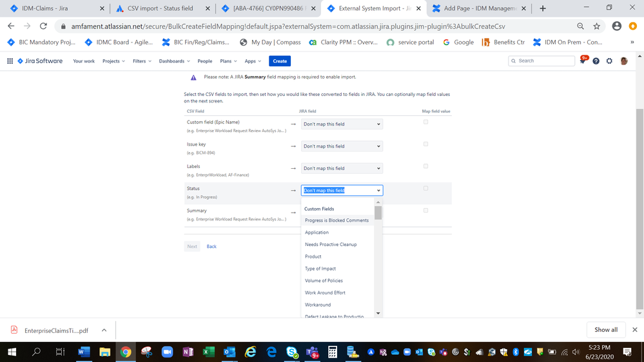The width and height of the screenshot is (644, 362).
Task: Open the download item options chevron
Action: [104, 330]
